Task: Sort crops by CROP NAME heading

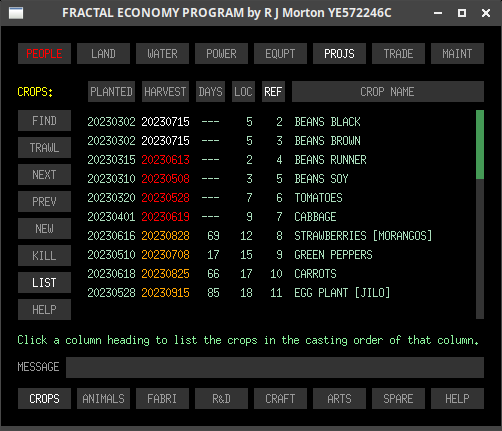Action: click(x=388, y=91)
